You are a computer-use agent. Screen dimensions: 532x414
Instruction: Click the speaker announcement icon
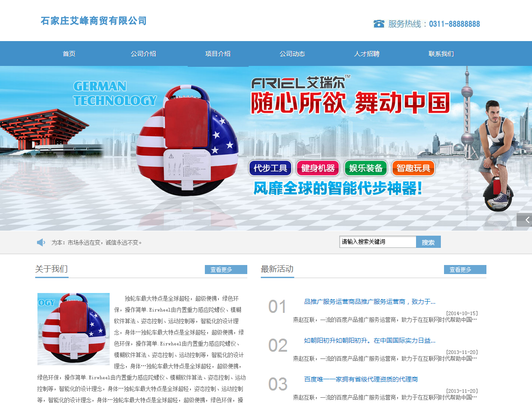(x=41, y=242)
